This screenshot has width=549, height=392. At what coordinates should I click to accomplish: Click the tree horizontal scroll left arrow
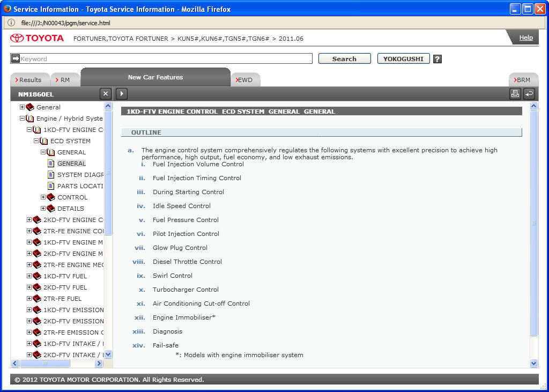pos(14,363)
